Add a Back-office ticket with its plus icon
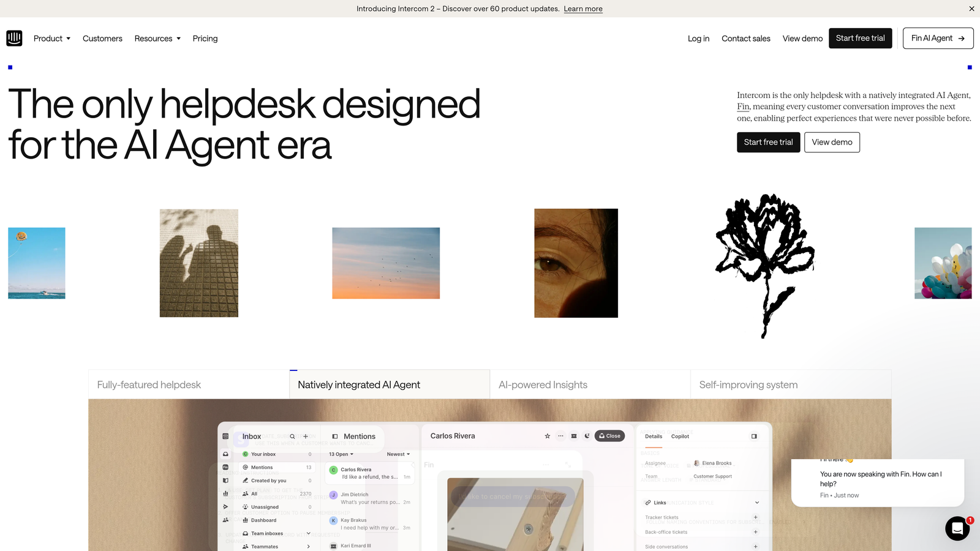This screenshot has width=980, height=551. coord(755,532)
